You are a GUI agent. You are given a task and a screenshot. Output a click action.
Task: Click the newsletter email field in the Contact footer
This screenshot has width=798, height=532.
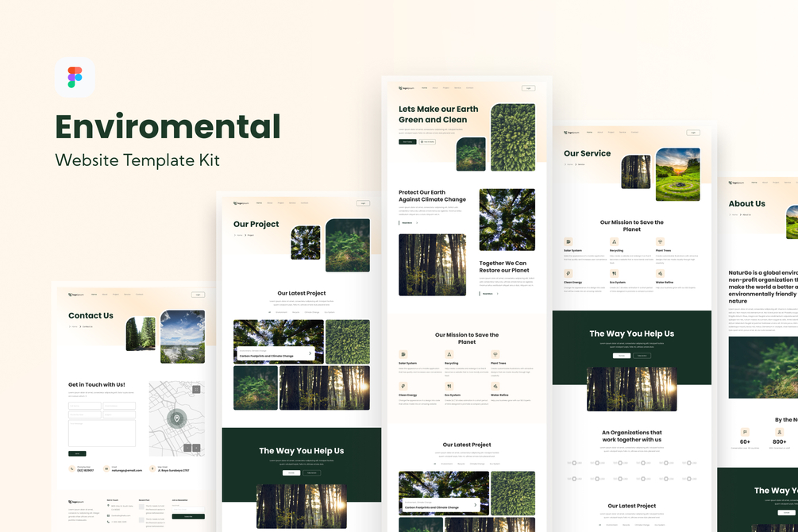tap(188, 509)
